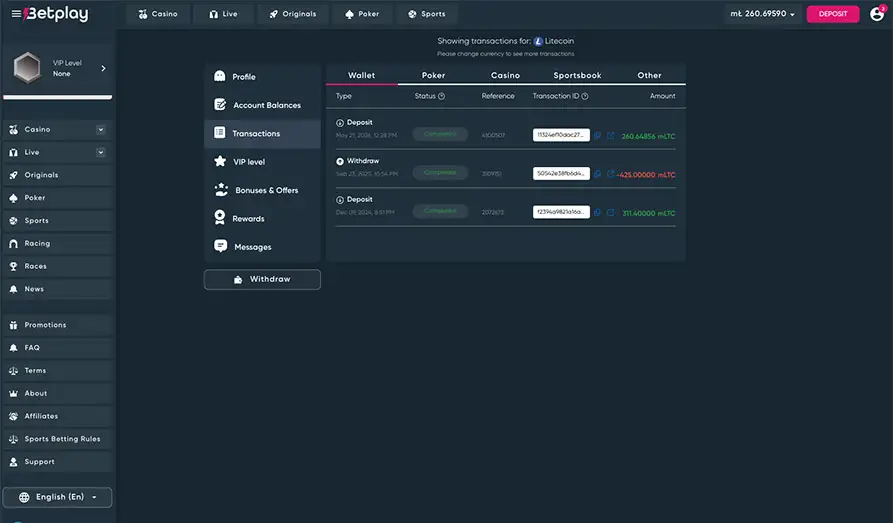Click the Reference column header
This screenshot has height=523, width=893.
pos(498,96)
